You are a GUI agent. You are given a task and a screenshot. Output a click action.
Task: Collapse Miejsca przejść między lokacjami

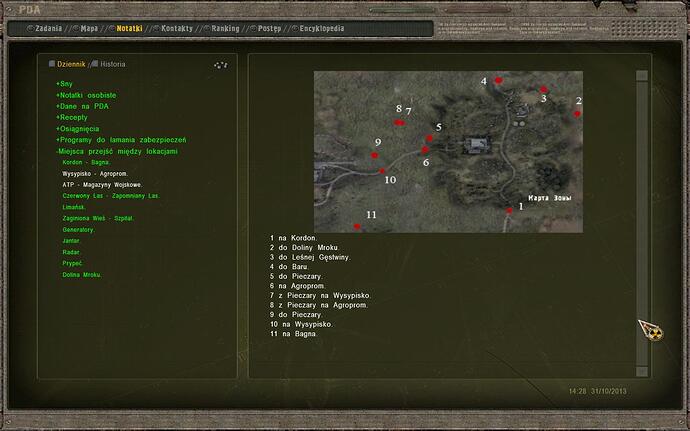point(117,151)
